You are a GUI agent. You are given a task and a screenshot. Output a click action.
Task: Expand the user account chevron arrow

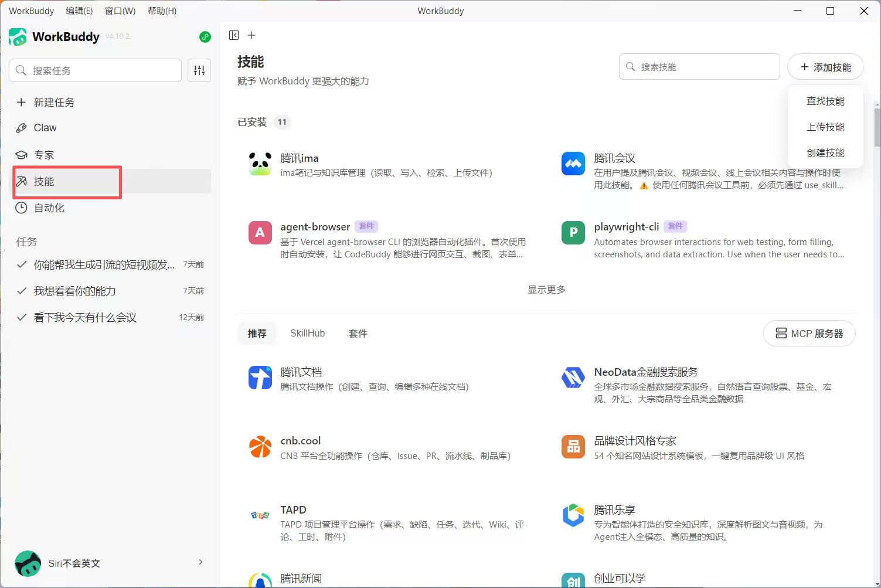pyautogui.click(x=200, y=562)
